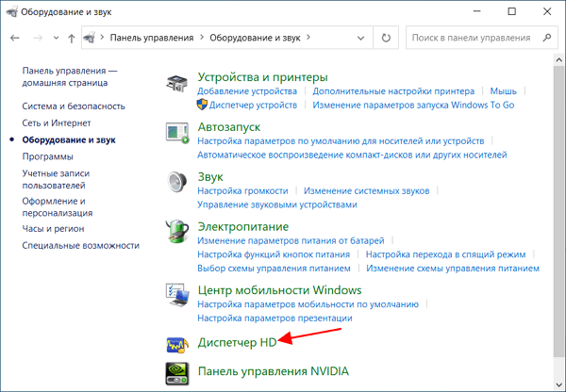Open Система и безопасность category
This screenshot has height=392, width=566.
(74, 106)
